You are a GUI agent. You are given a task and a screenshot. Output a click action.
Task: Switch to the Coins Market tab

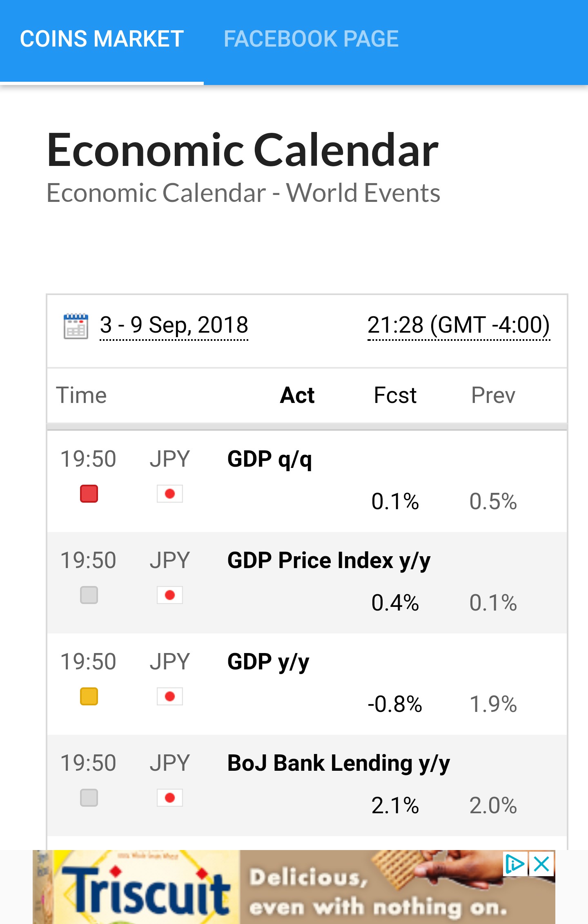pos(102,39)
